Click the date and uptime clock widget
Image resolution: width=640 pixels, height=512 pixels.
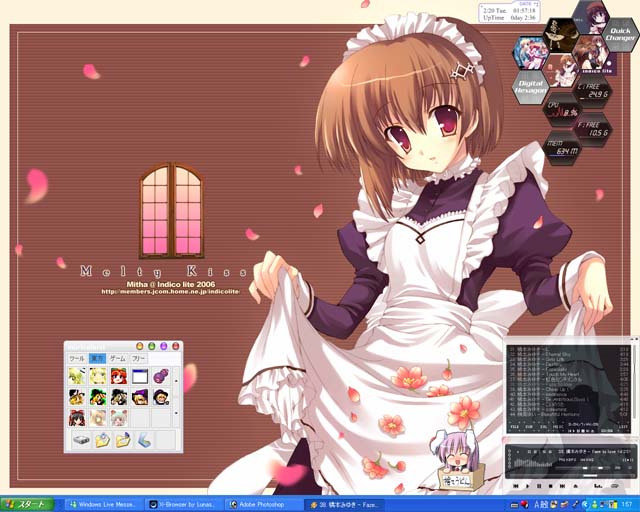click(509, 13)
